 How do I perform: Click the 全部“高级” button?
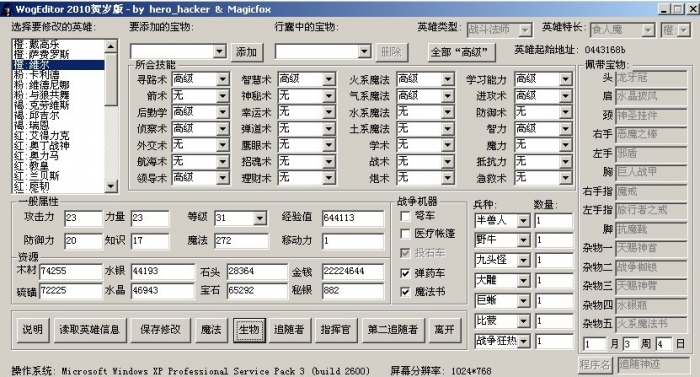[x=462, y=52]
